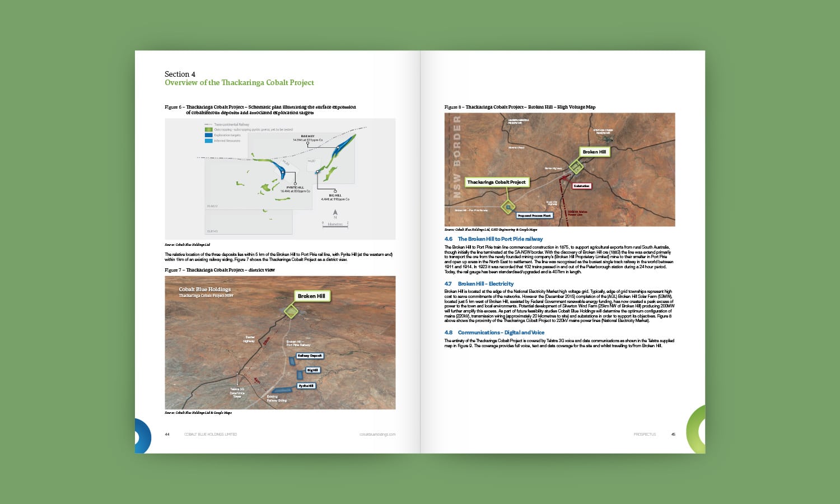Click the "Pyrite Hill" label box in Figure 7

coord(306,386)
